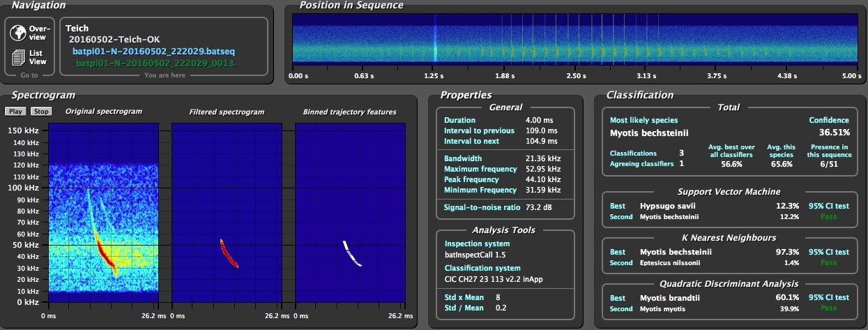The image size is (868, 330).
Task: Click the Peak frequency value 44.10 kHz
Action: coord(543,179)
